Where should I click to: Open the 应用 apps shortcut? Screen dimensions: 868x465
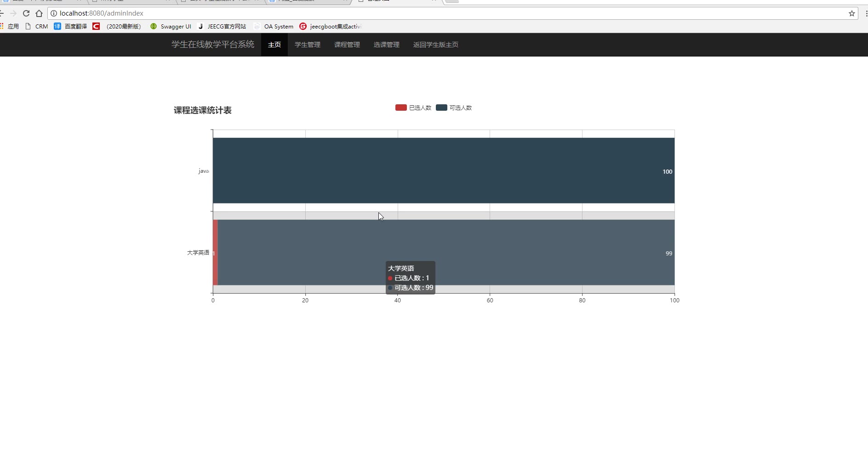coord(10,26)
